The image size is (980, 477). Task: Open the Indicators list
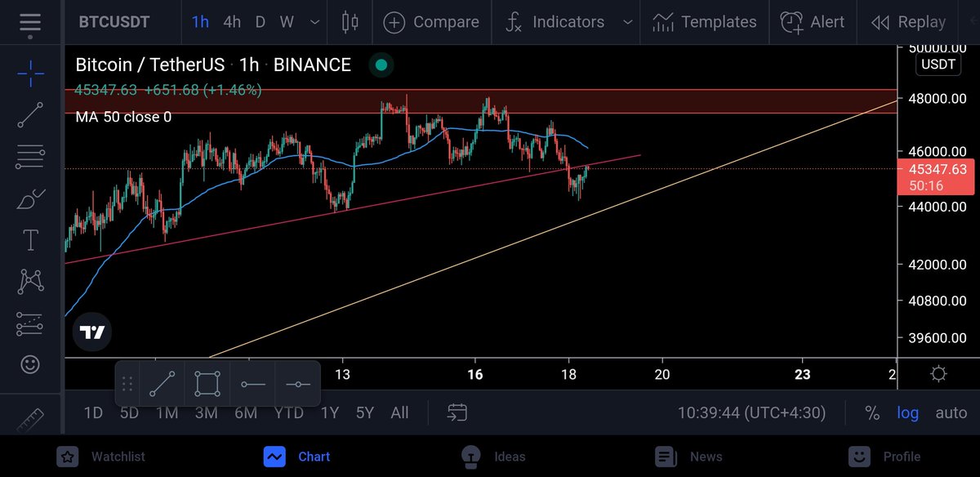coord(555,22)
